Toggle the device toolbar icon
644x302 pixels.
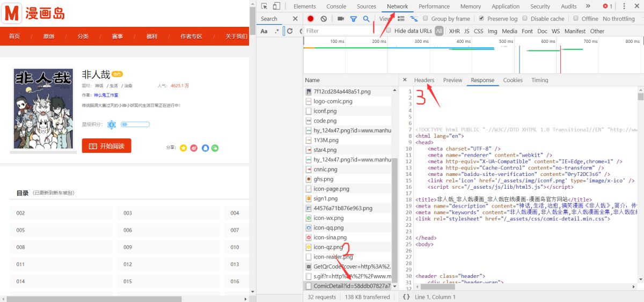pyautogui.click(x=276, y=6)
